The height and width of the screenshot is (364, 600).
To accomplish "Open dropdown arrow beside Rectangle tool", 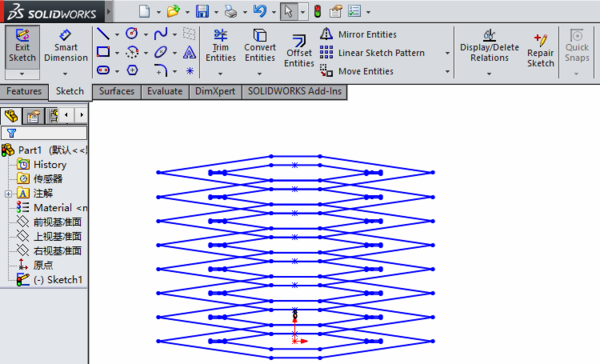I will click(117, 53).
